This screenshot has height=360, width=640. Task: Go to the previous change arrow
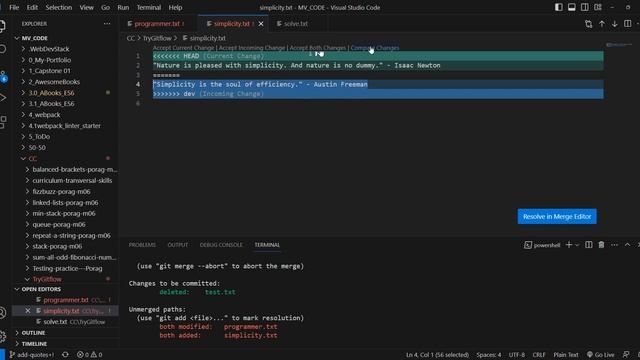602,24
